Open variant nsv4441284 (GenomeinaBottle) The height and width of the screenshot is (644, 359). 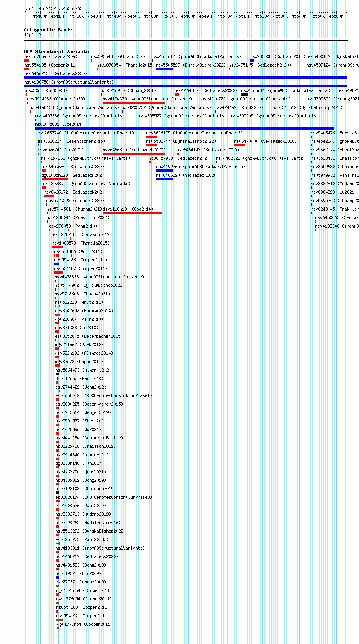click(89, 438)
